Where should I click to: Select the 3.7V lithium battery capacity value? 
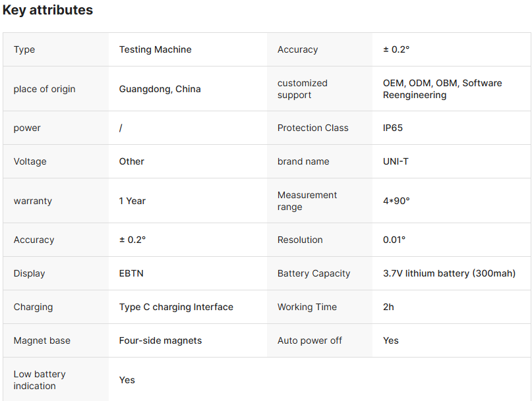point(449,273)
